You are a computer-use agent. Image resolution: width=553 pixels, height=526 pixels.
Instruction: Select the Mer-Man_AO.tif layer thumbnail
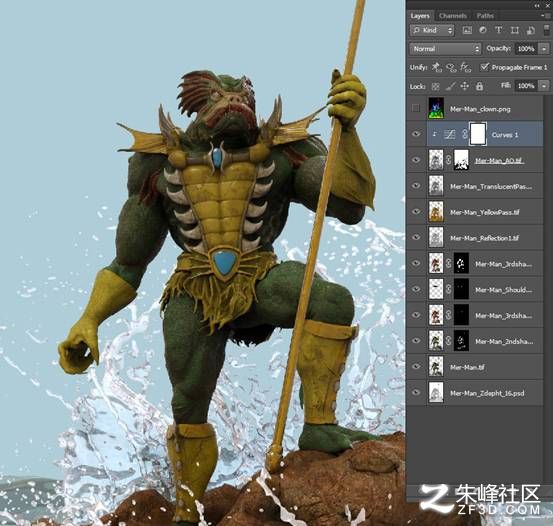[x=436, y=160]
